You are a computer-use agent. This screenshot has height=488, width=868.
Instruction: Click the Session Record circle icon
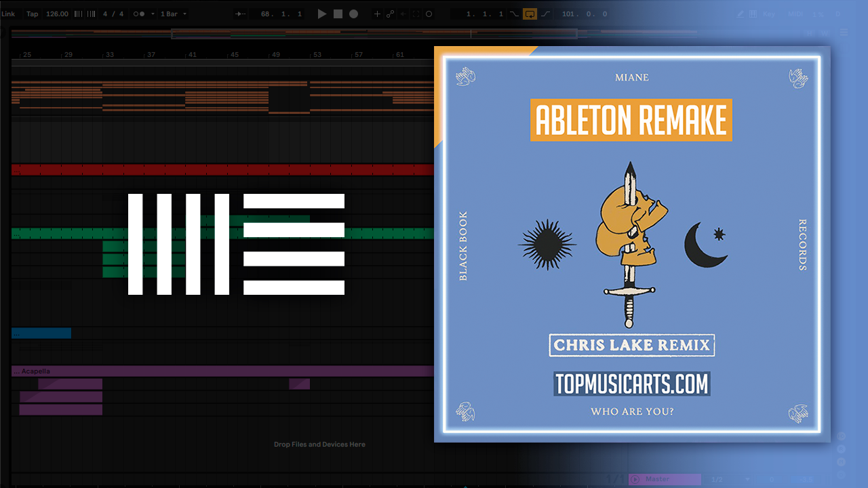coord(429,14)
